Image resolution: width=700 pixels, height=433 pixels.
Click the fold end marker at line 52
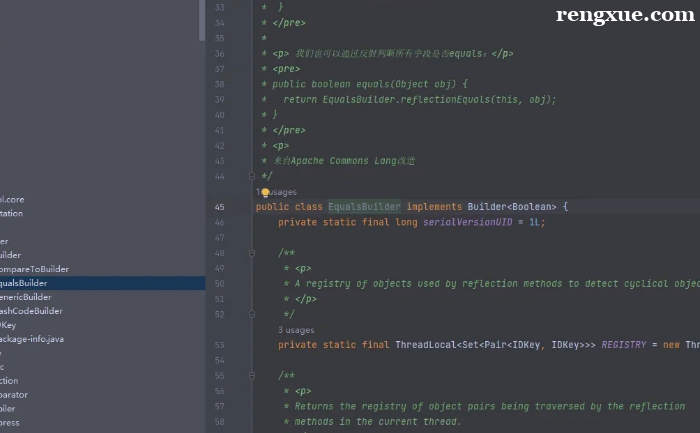click(x=252, y=314)
